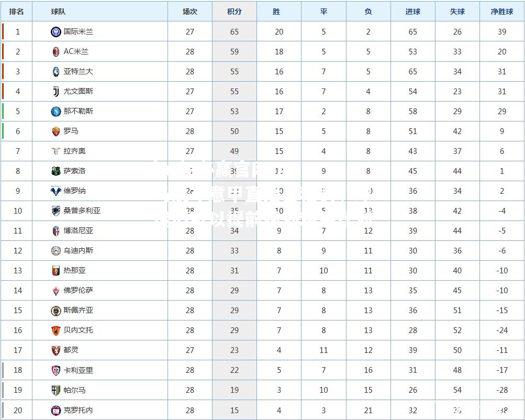This screenshot has height=420, width=525.
Task: Click the AC Milan (AC米兰) club crest
Action: 56,51
